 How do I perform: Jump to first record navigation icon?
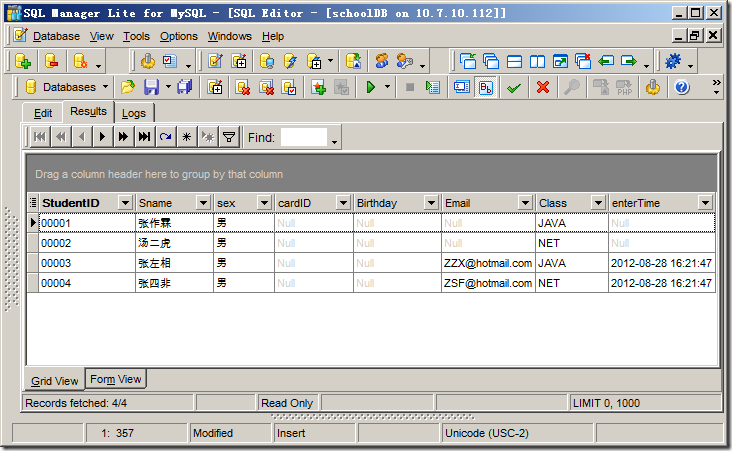(40, 137)
